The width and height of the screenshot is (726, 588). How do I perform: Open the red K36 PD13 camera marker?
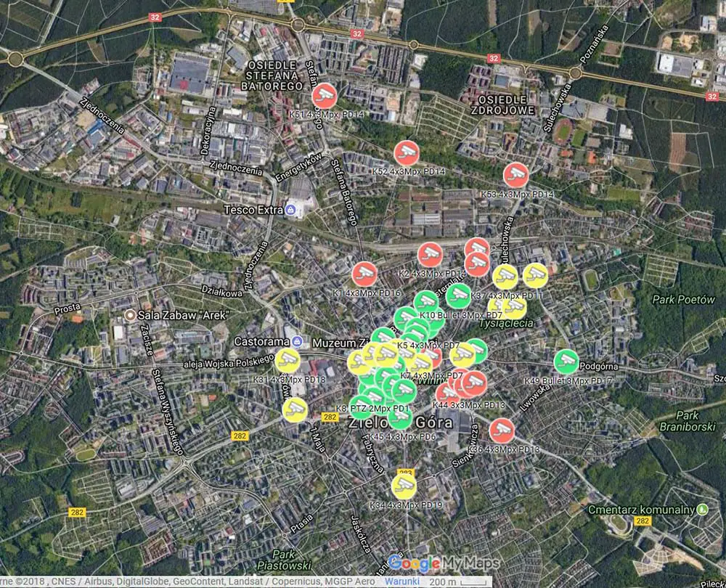(501, 430)
